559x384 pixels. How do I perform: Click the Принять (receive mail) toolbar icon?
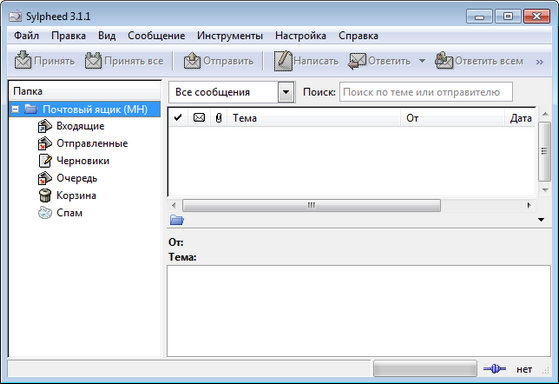point(23,60)
